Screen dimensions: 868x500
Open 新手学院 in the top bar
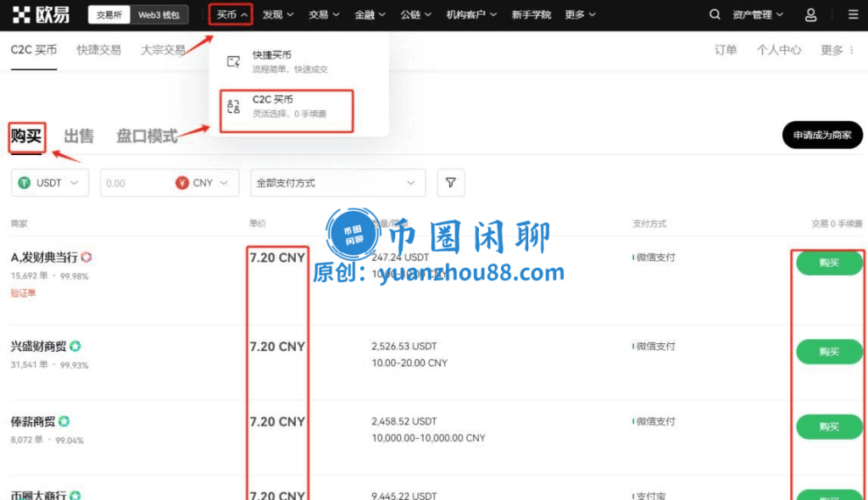coord(531,15)
